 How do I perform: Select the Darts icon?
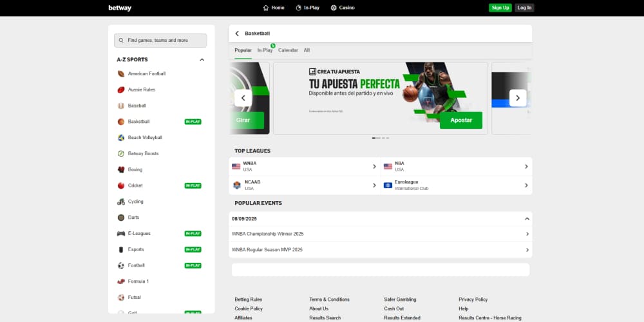pyautogui.click(x=120, y=218)
